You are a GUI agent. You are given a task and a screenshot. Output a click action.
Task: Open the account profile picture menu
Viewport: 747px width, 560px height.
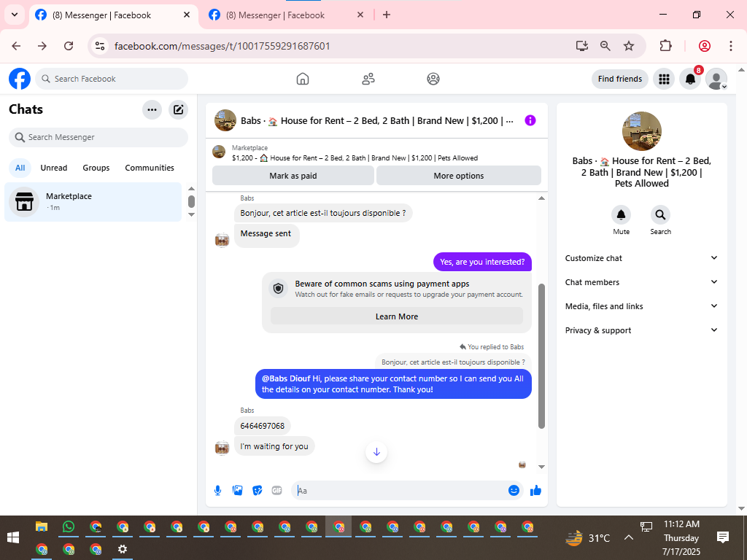(x=716, y=79)
